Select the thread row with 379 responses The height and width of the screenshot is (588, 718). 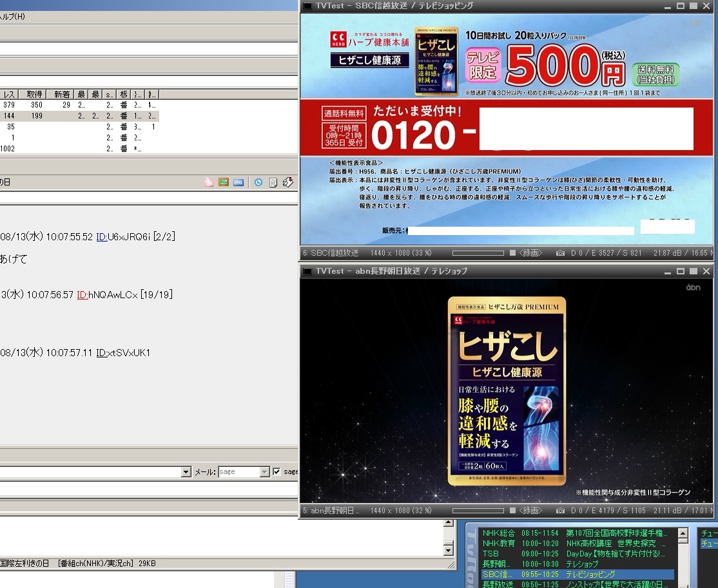coord(80,105)
